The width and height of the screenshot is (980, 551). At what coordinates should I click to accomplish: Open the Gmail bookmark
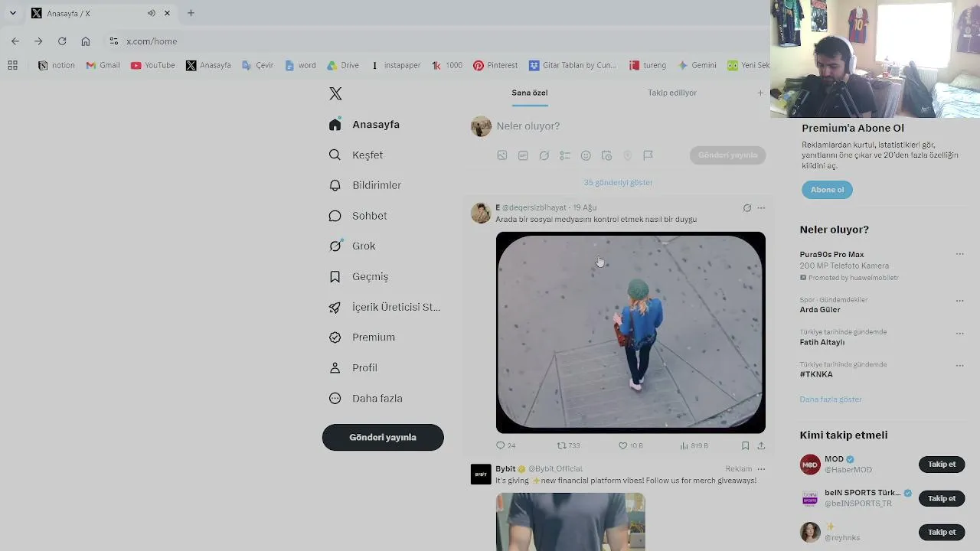pyautogui.click(x=103, y=66)
